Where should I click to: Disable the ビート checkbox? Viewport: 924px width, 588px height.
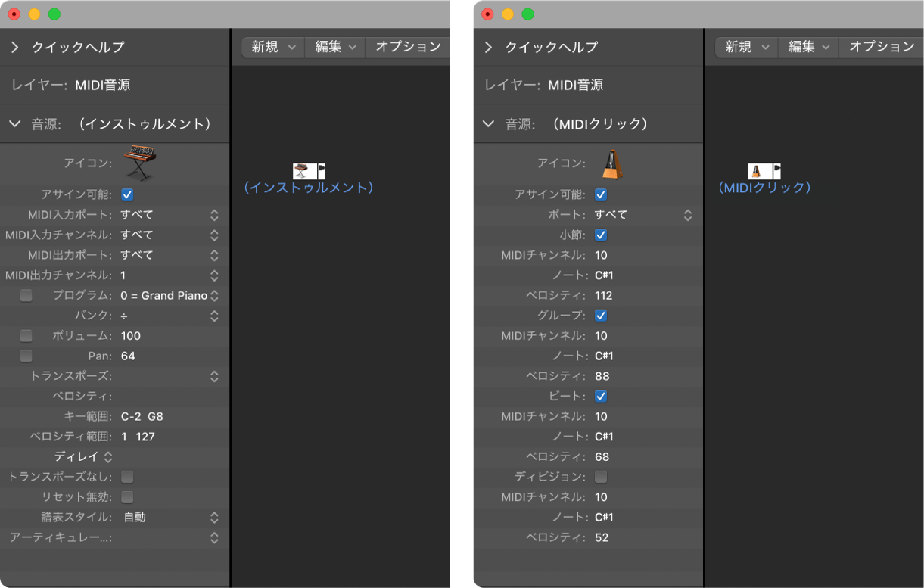click(x=602, y=396)
